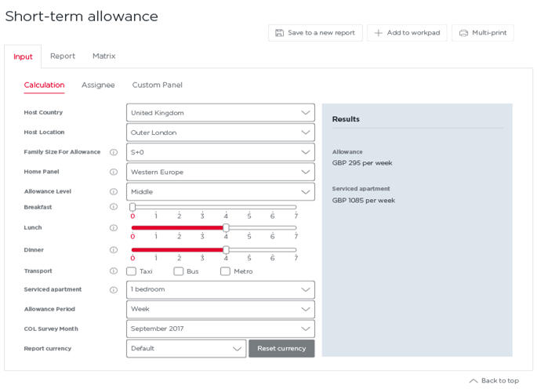The height and width of the screenshot is (392, 537).
Task: Click the Dinner slider handle at 4
Action: tap(226, 250)
